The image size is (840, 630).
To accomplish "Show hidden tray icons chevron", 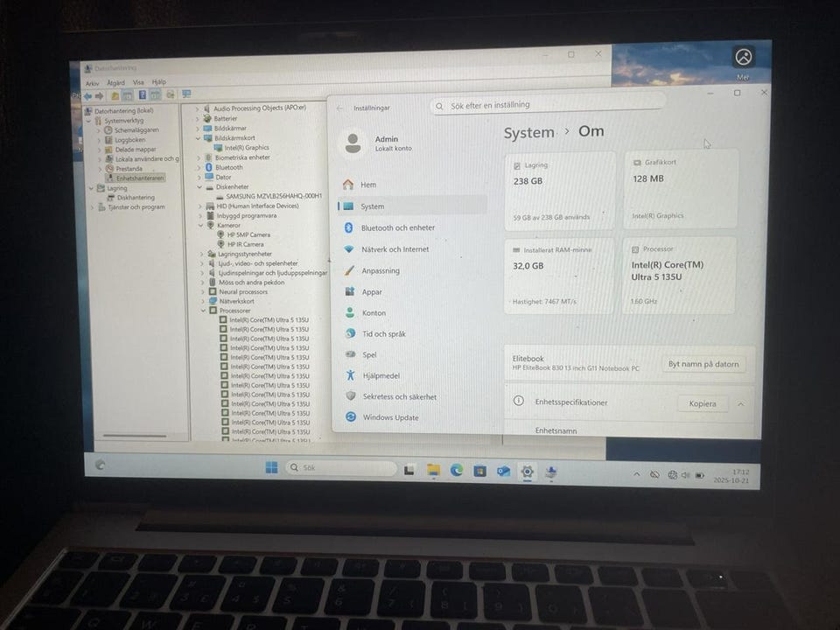I will [x=636, y=474].
